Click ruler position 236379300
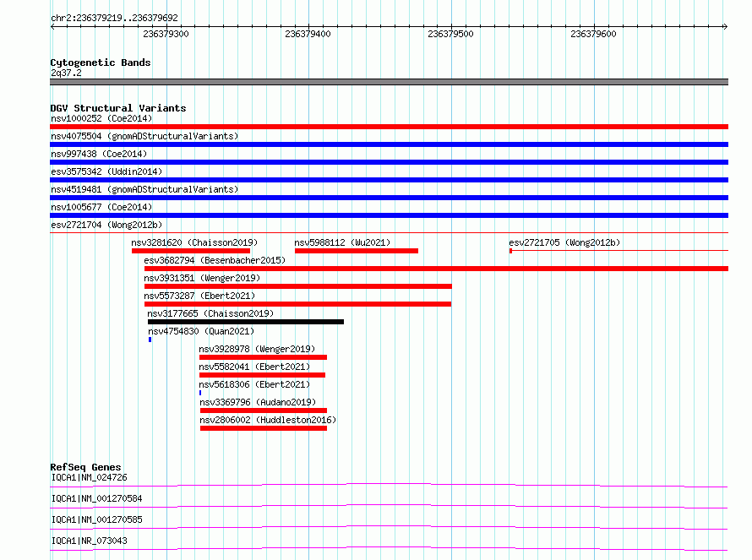The width and height of the screenshot is (752, 560). [166, 34]
